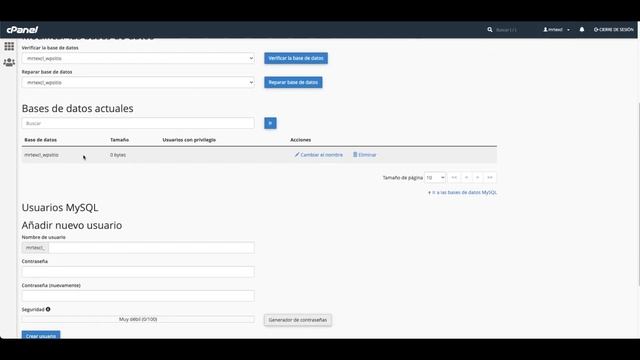Click Reparar base de datos button
640x360 pixels.
tap(293, 82)
